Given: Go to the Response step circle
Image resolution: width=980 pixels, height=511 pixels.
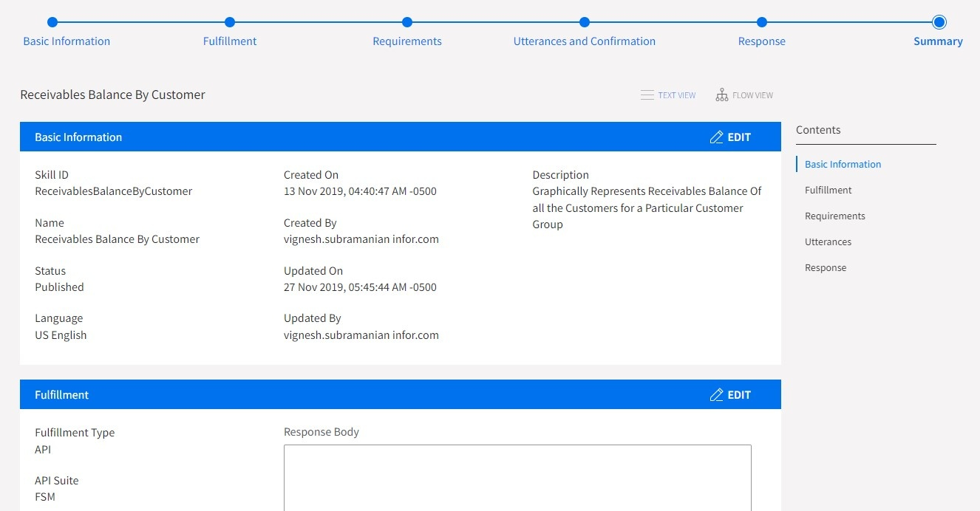Looking at the screenshot, I should [x=762, y=22].
